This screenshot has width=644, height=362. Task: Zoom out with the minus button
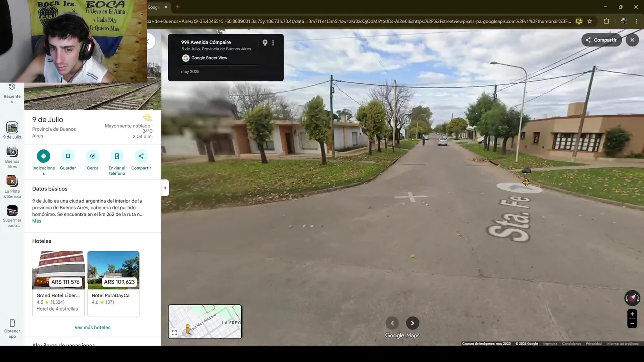pos(632,324)
